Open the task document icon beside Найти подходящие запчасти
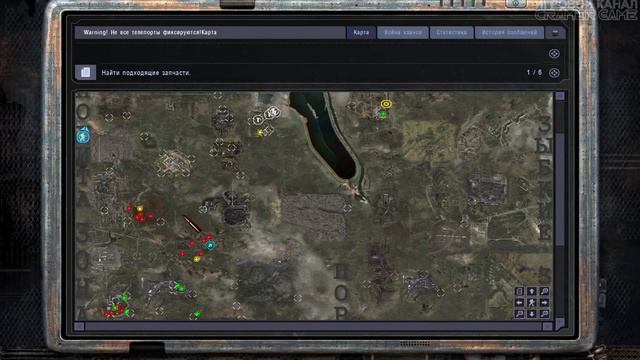The width and height of the screenshot is (640, 360). (x=85, y=72)
